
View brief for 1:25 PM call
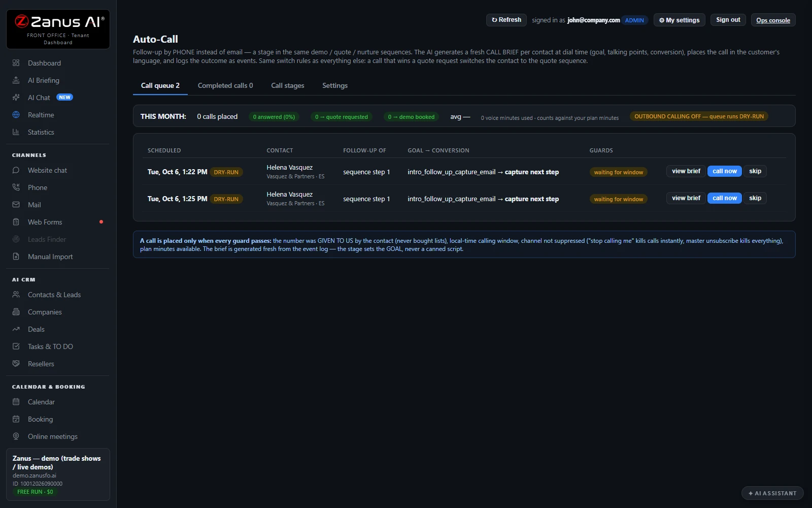[686, 198]
